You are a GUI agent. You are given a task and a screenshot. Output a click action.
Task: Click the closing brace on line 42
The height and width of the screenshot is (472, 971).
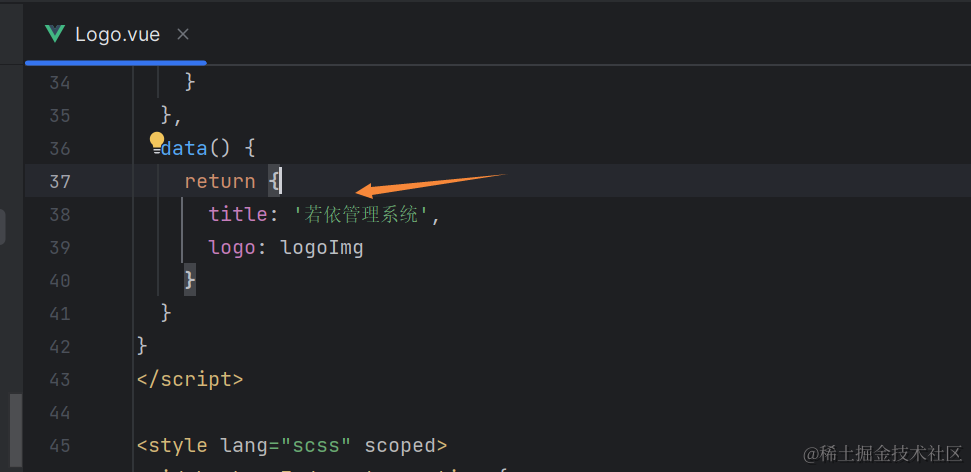coord(142,346)
